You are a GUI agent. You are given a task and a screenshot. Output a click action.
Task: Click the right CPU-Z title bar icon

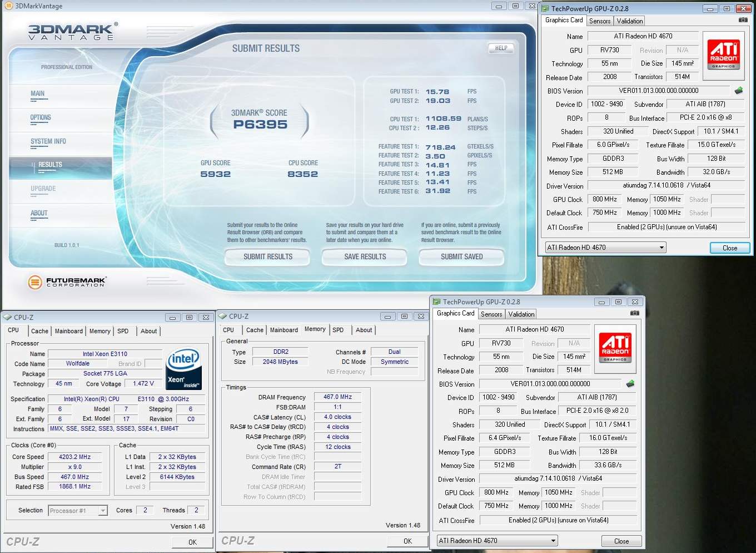[x=223, y=316]
